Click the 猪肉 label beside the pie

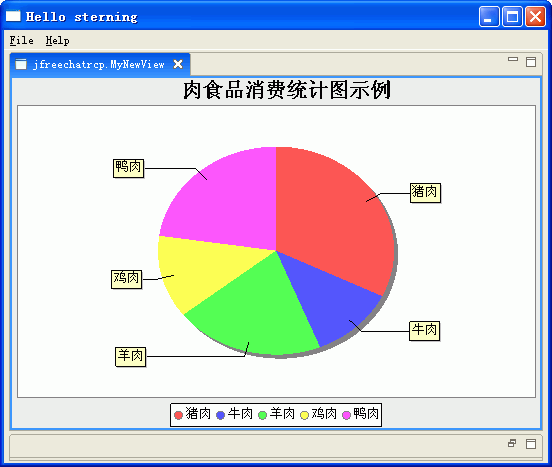point(425,193)
